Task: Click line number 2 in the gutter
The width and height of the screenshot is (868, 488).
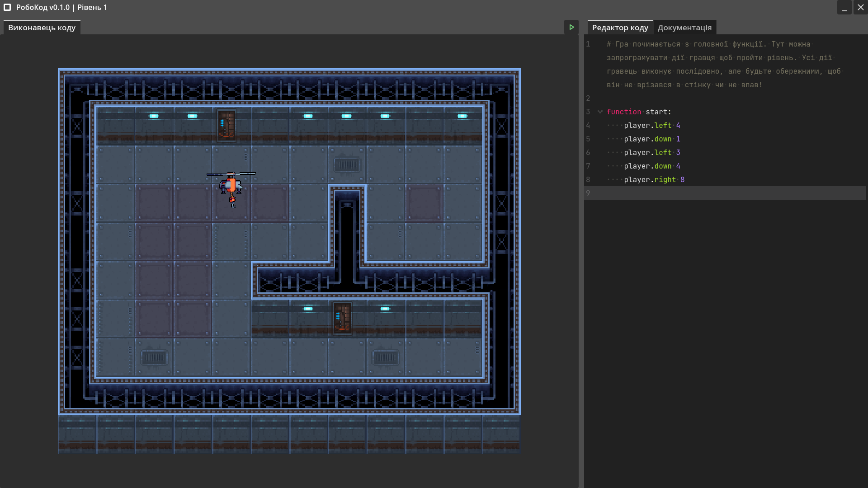Action: [x=588, y=98]
